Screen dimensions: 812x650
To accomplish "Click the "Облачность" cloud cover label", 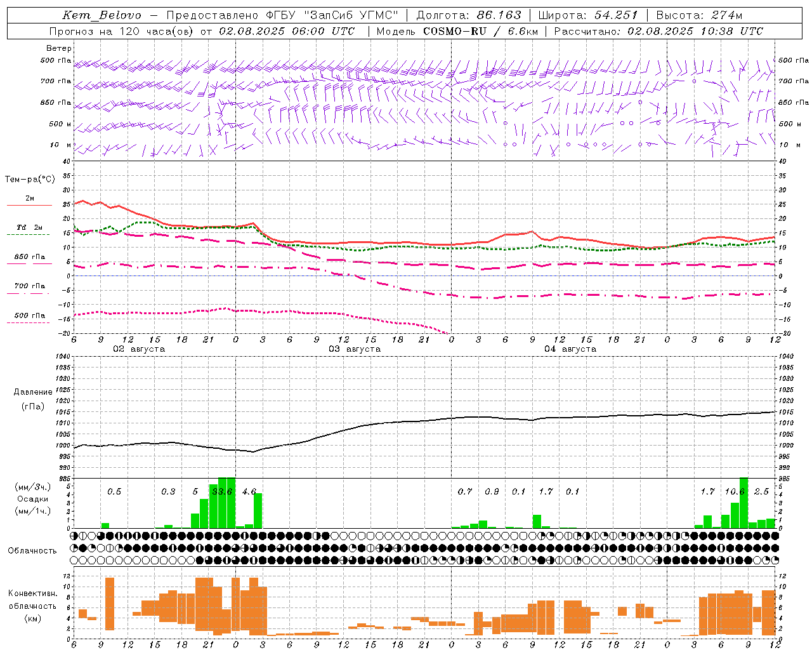I will (32, 551).
